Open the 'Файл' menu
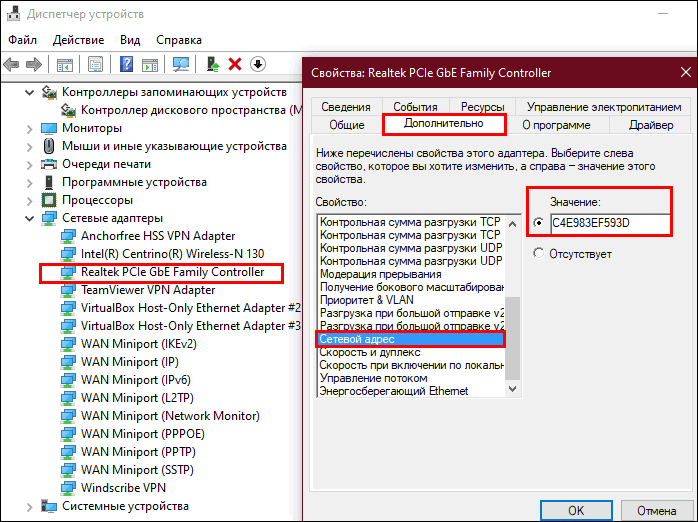This screenshot has height=522, width=698. [22, 40]
